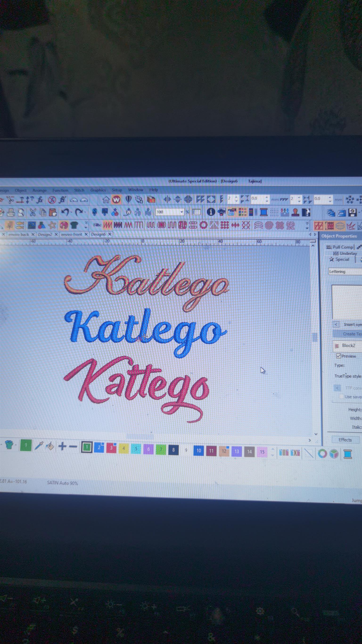Screen dimensions: 362x644
Task: Toggle the 'Use saved' checkbox
Action: coord(341,396)
